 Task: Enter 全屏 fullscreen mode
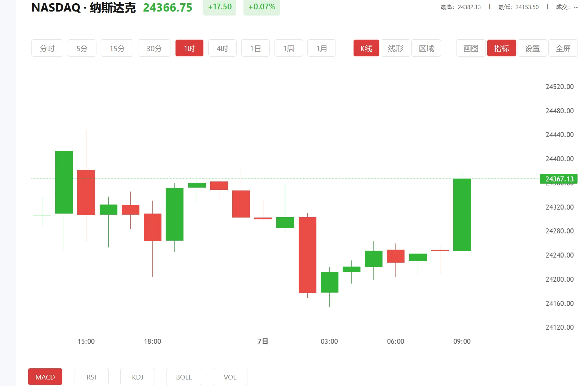(x=563, y=48)
